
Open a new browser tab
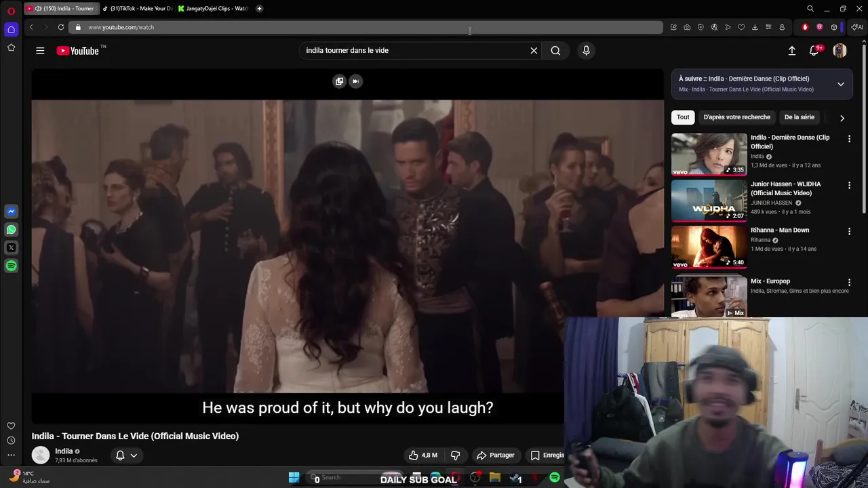259,9
